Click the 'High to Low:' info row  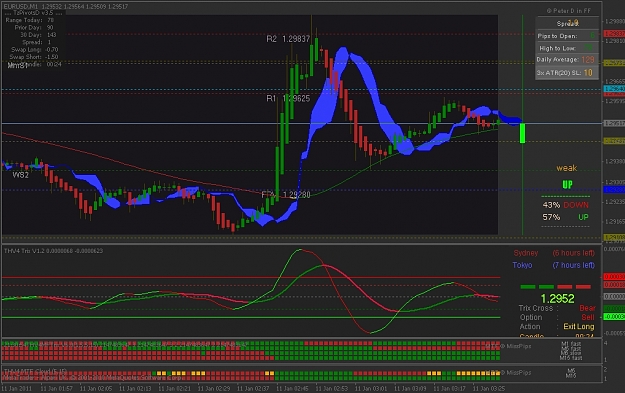click(x=566, y=48)
